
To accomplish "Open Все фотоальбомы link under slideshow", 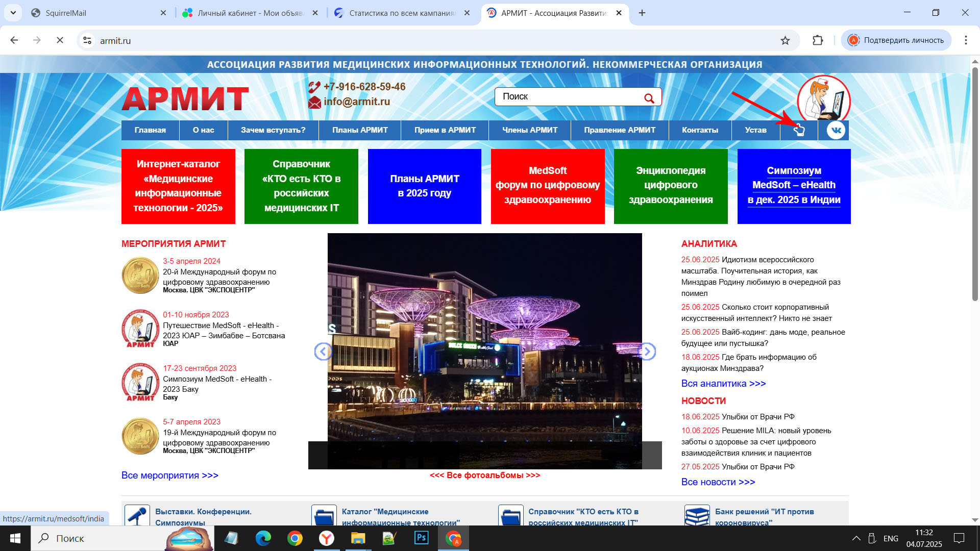I will (484, 475).
